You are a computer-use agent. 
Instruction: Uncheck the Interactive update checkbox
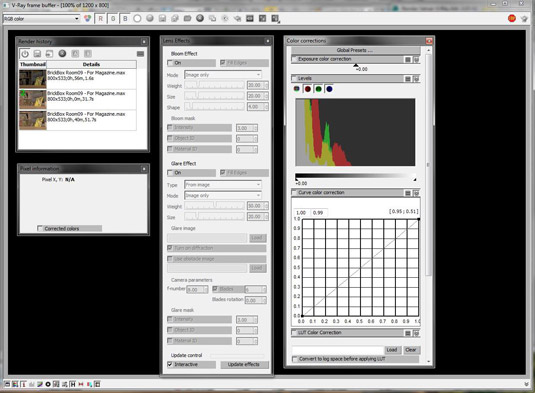[x=170, y=365]
